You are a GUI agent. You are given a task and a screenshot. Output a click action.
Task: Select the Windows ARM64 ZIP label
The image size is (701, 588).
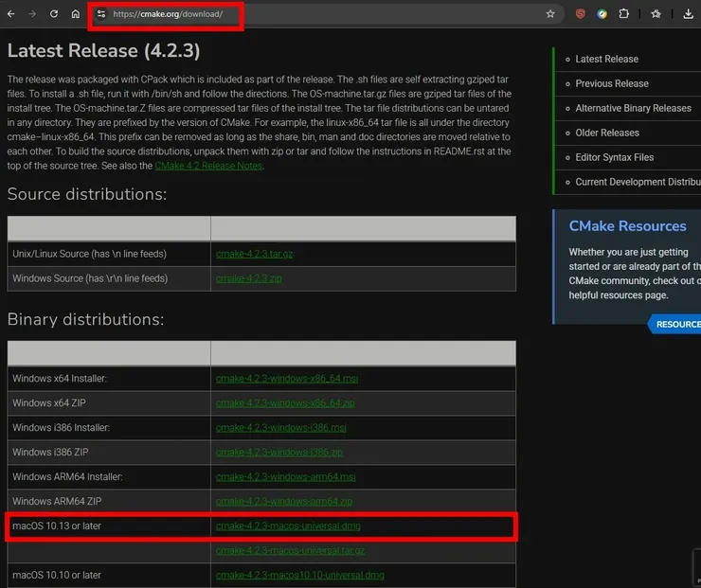[57, 501]
